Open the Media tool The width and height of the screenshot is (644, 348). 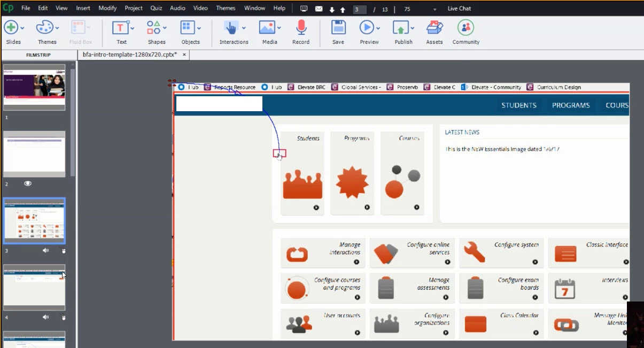[x=267, y=27]
